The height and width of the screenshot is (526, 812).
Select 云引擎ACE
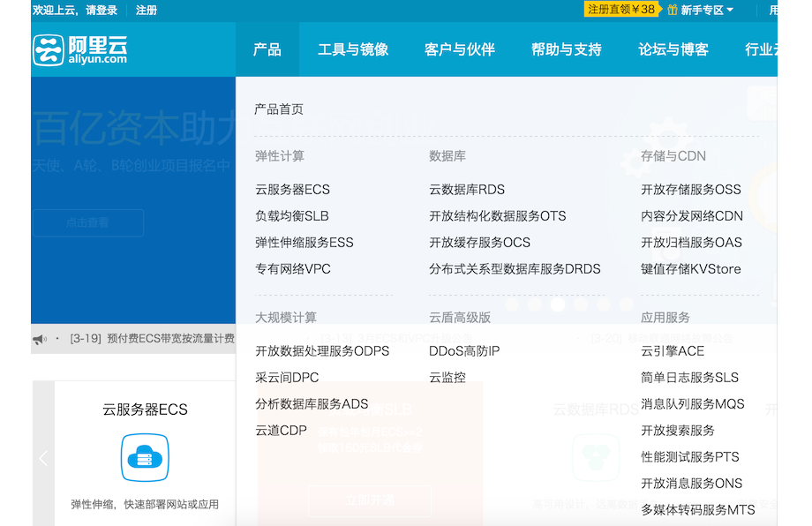tap(673, 351)
